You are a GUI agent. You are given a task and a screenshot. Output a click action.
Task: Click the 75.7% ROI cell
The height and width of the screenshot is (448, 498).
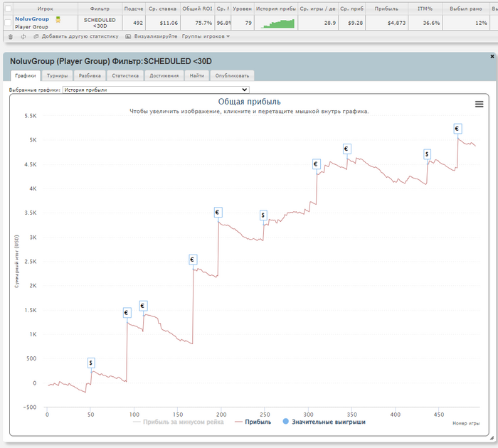[x=197, y=23]
